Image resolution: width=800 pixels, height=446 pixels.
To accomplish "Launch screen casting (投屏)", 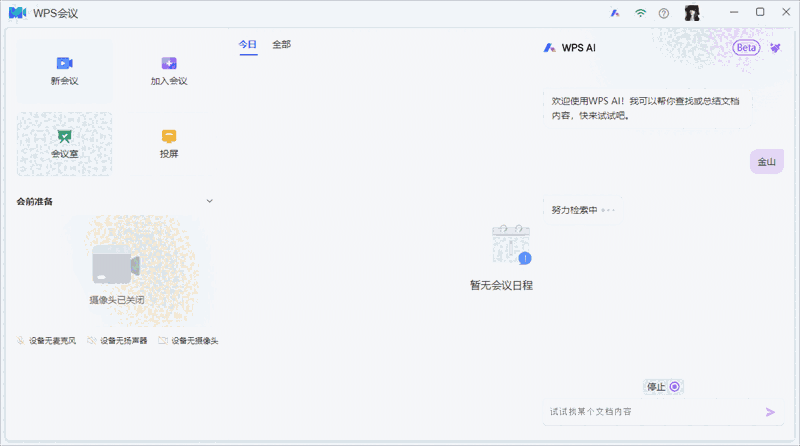I will [169, 144].
